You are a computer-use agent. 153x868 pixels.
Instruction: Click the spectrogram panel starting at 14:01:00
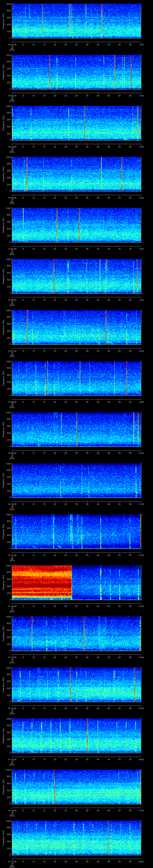[76, 21]
